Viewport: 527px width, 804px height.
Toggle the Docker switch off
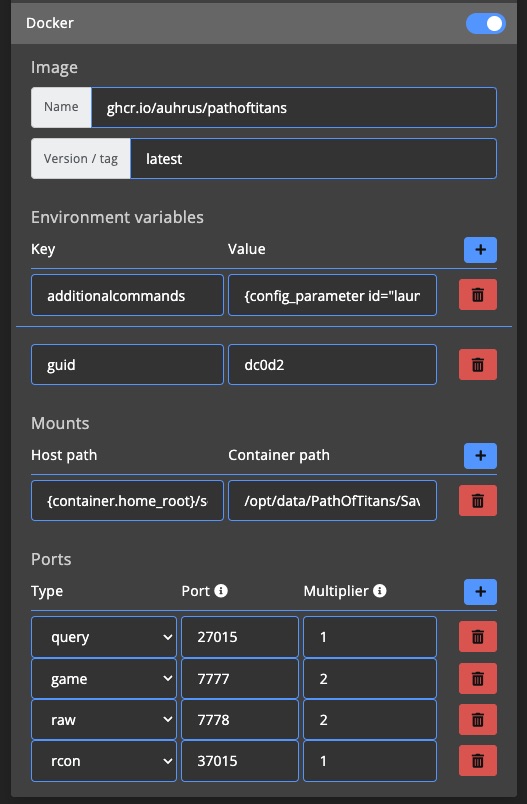(485, 24)
